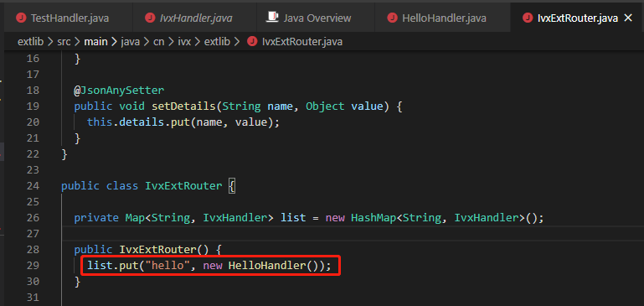This screenshot has width=644, height=306.
Task: Click the HashMap type on line 26
Action: (374, 218)
